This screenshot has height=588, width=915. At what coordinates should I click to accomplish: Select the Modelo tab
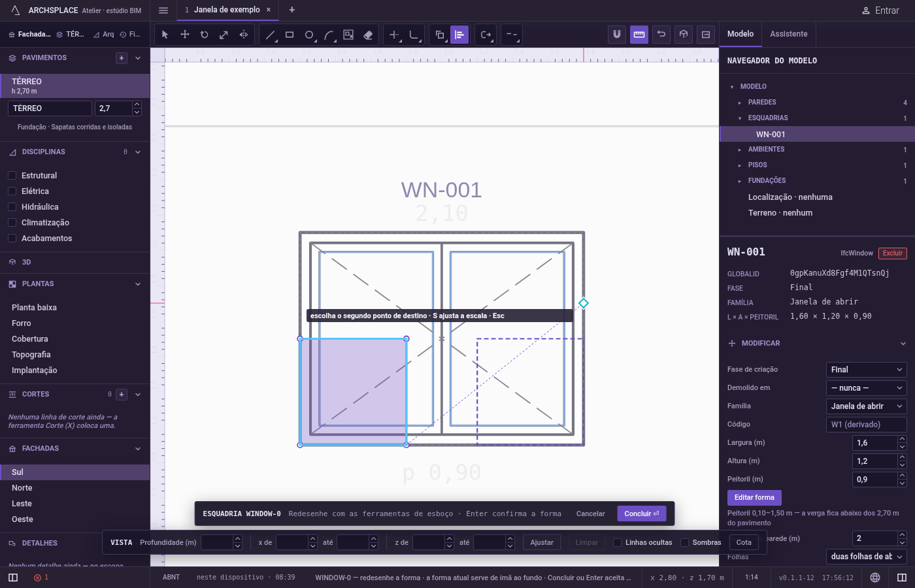coord(740,34)
